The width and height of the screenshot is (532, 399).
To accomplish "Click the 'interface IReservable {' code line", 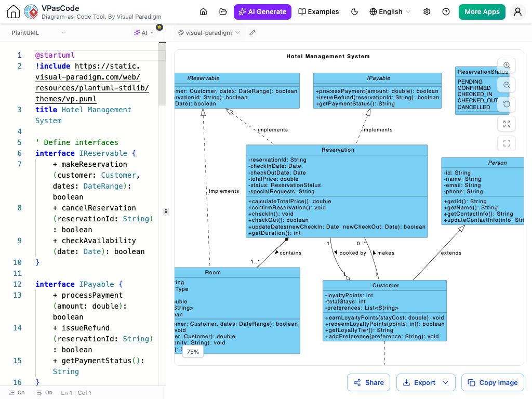I will point(86,153).
